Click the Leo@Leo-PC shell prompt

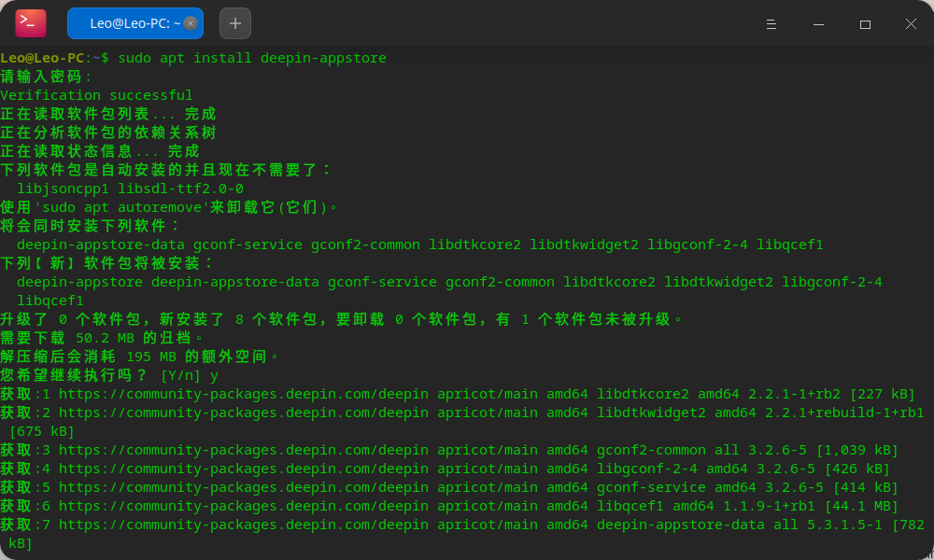[55, 58]
